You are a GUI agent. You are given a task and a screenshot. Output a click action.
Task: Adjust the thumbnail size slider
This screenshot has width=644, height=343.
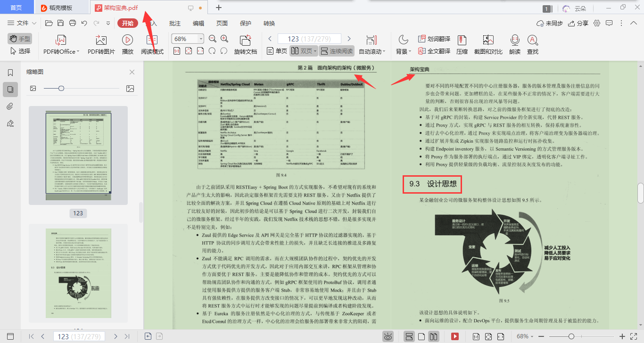pyautogui.click(x=61, y=88)
